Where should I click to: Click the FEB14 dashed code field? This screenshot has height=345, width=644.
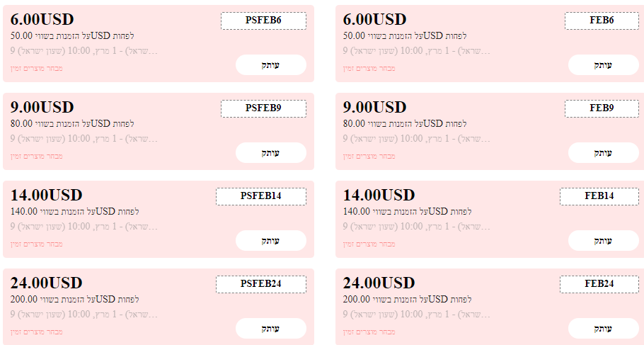pos(599,196)
